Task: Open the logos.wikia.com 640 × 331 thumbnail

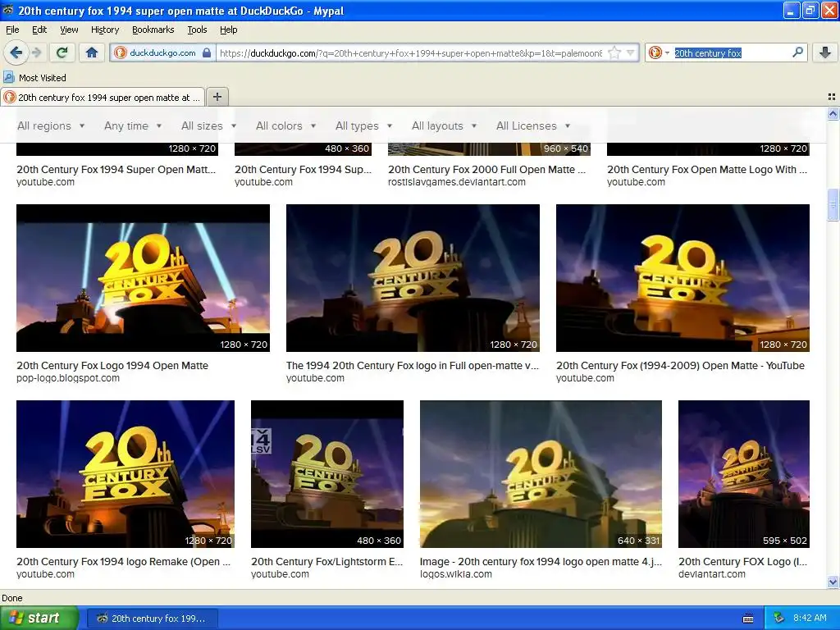Action: coord(541,474)
